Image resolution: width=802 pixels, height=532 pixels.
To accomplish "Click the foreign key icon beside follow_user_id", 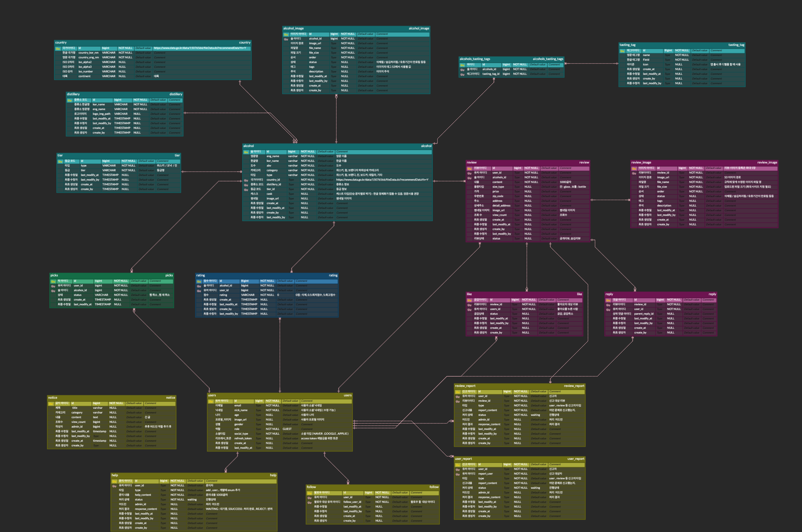I will click(310, 502).
